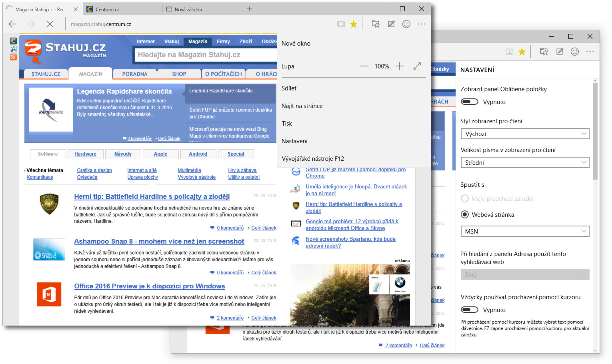Open reading view icon in front window

click(x=341, y=24)
